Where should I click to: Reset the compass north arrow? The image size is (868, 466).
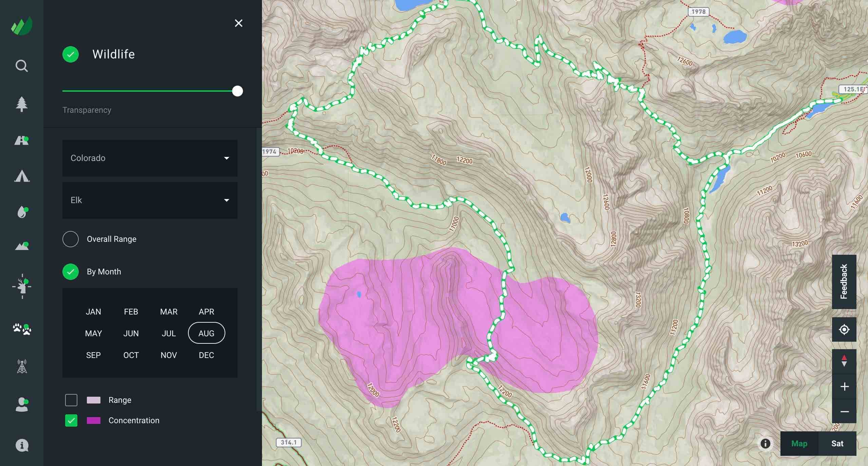tap(844, 361)
